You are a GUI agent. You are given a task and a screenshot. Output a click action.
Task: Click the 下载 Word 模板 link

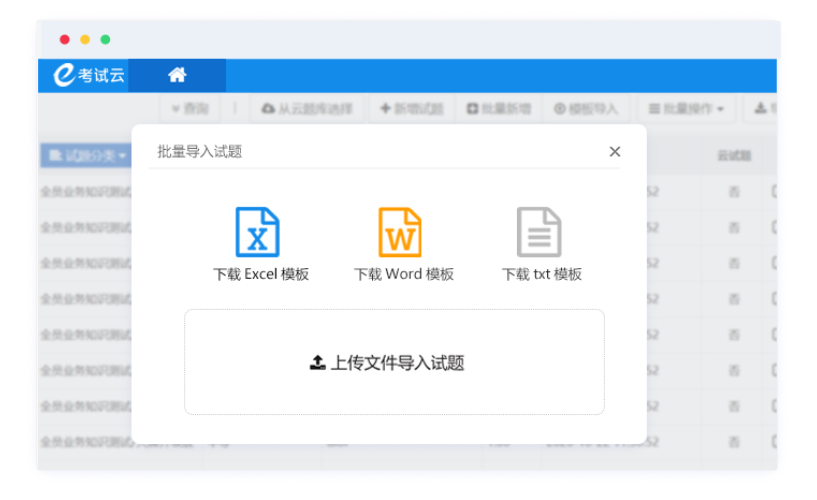(x=404, y=275)
